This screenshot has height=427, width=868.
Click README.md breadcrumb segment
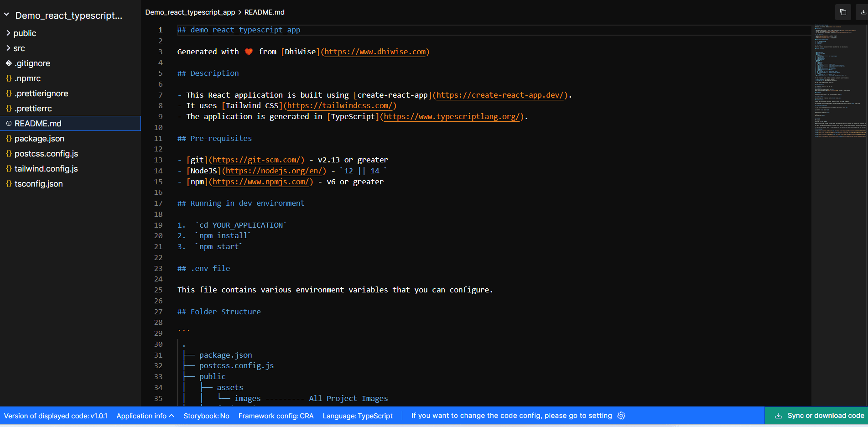[265, 12]
